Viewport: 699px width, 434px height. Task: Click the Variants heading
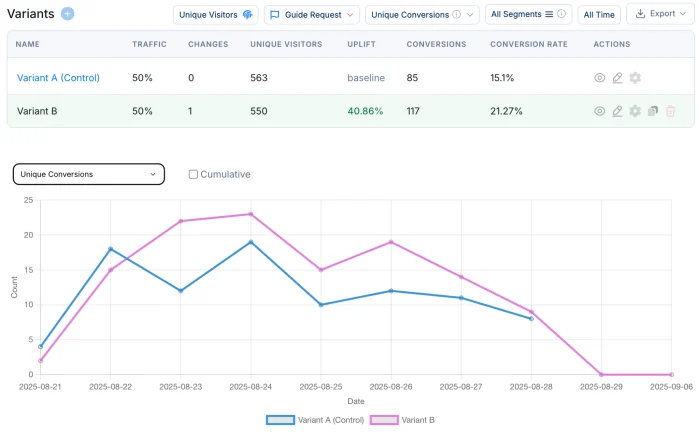point(30,14)
